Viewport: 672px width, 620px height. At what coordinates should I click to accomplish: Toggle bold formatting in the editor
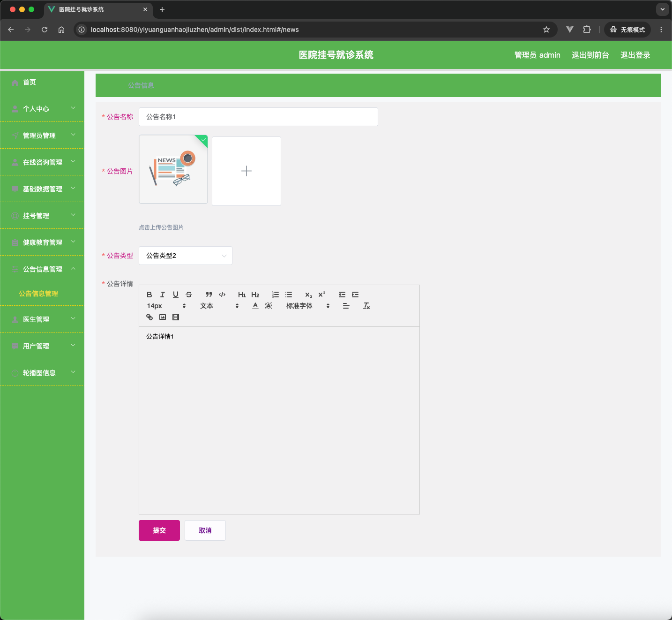point(149,295)
